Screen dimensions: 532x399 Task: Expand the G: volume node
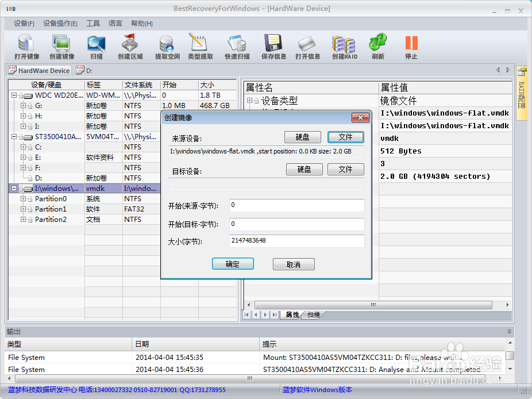click(23, 106)
